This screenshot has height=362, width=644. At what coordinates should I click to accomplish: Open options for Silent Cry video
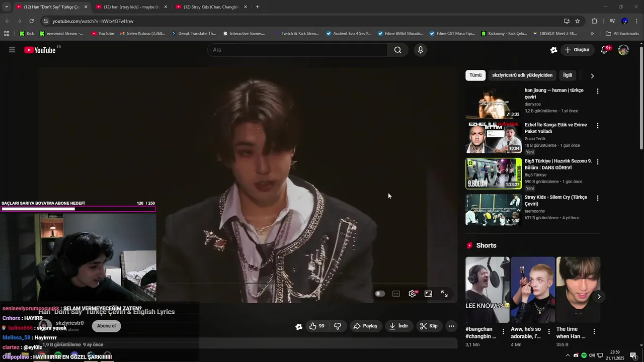597,198
